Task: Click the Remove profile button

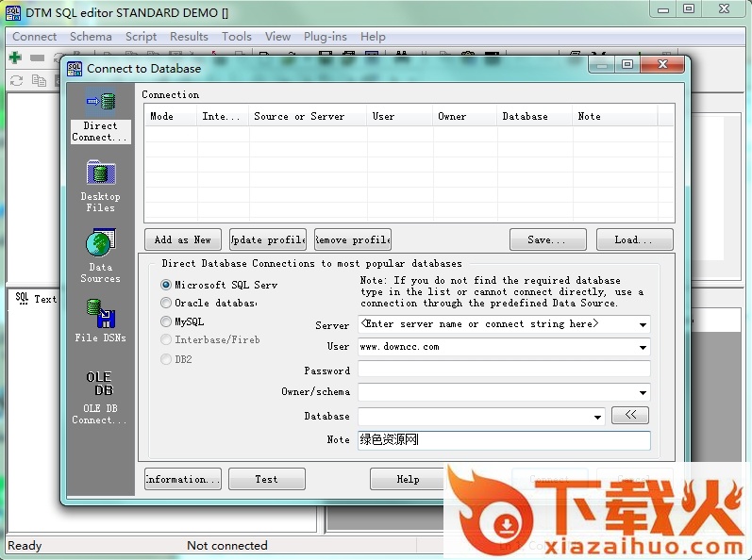Action: click(x=353, y=239)
